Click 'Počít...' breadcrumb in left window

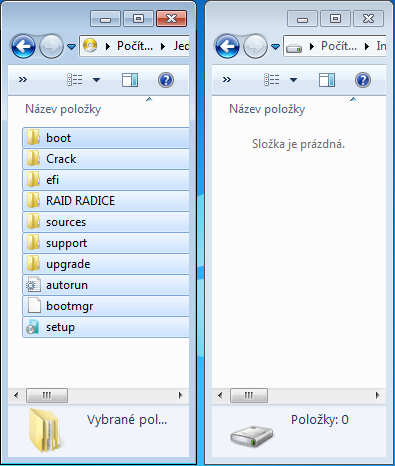click(x=135, y=46)
